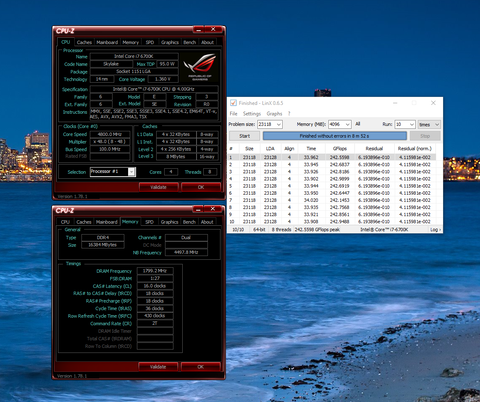Open the LinX File menu
The width and height of the screenshot is (480, 402).
[233, 114]
